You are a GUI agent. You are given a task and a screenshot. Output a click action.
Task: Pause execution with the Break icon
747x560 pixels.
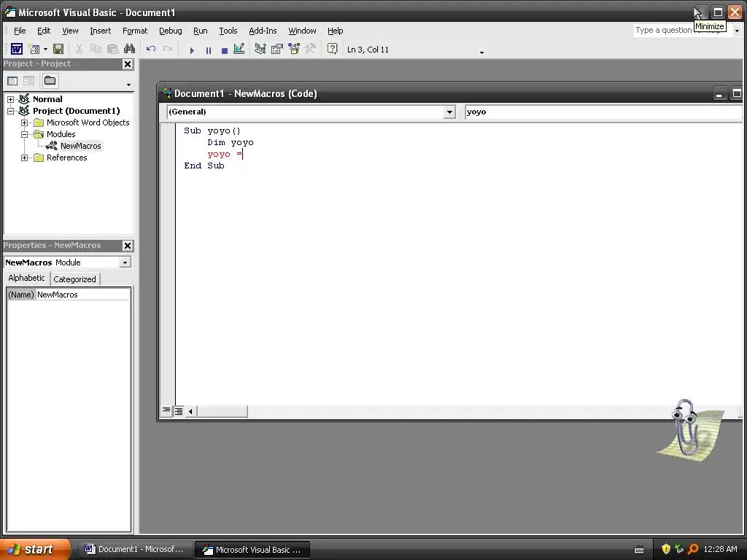208,50
